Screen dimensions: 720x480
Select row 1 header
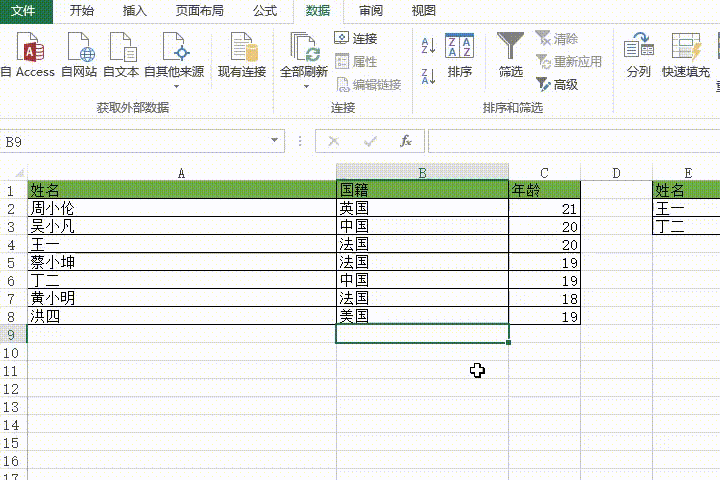point(13,190)
